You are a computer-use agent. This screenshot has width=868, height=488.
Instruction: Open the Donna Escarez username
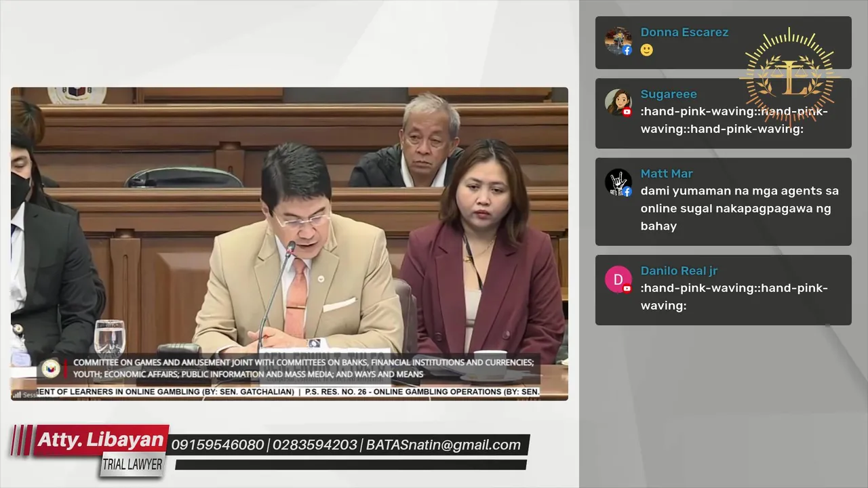point(684,32)
